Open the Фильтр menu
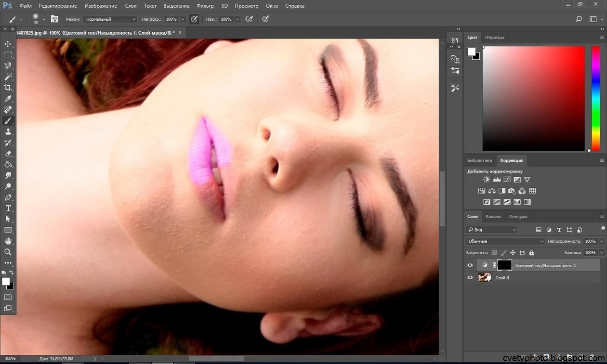 (205, 6)
